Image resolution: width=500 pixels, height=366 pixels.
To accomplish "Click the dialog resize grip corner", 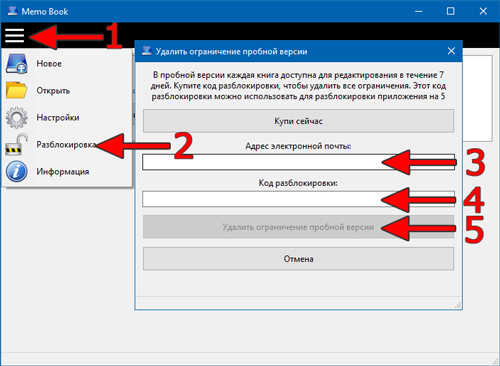I will click(458, 305).
